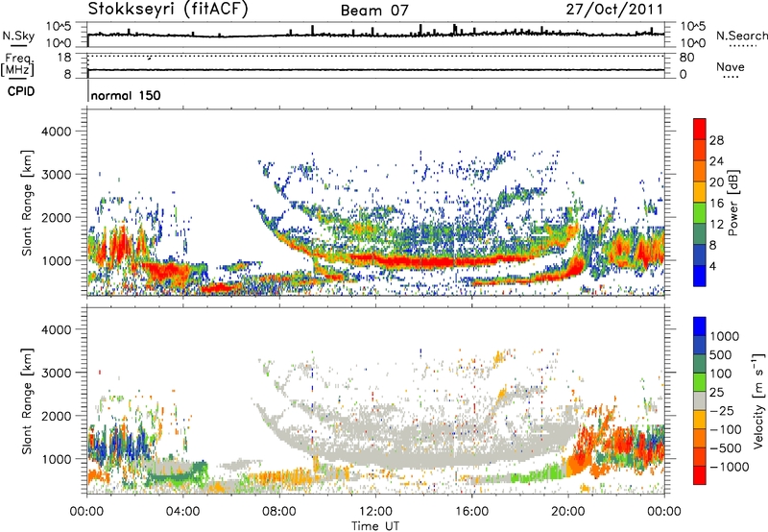The image size is (768, 532).
Task: Click the N.Search legend label
Action: click(741, 36)
